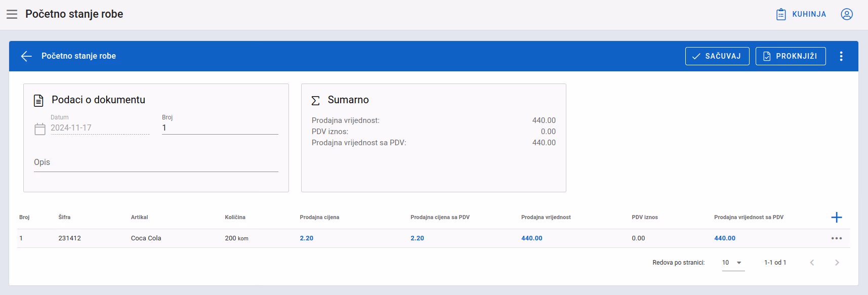Click Prodajna vrijednost value 440.00 in row
The width and height of the screenshot is (868, 295).
(531, 238)
